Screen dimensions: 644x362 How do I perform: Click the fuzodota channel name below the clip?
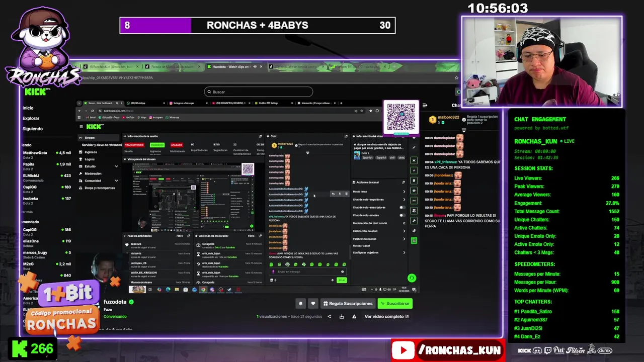(x=115, y=302)
